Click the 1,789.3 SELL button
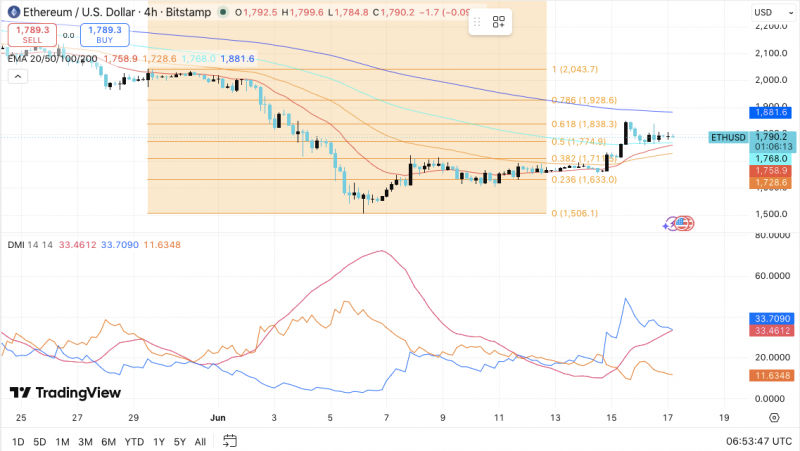Viewport: 800px width, 451px height. coord(32,35)
